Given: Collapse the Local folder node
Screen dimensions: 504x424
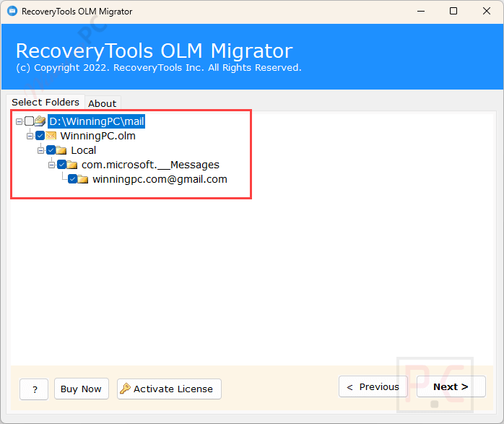Looking at the screenshot, I should (x=41, y=150).
